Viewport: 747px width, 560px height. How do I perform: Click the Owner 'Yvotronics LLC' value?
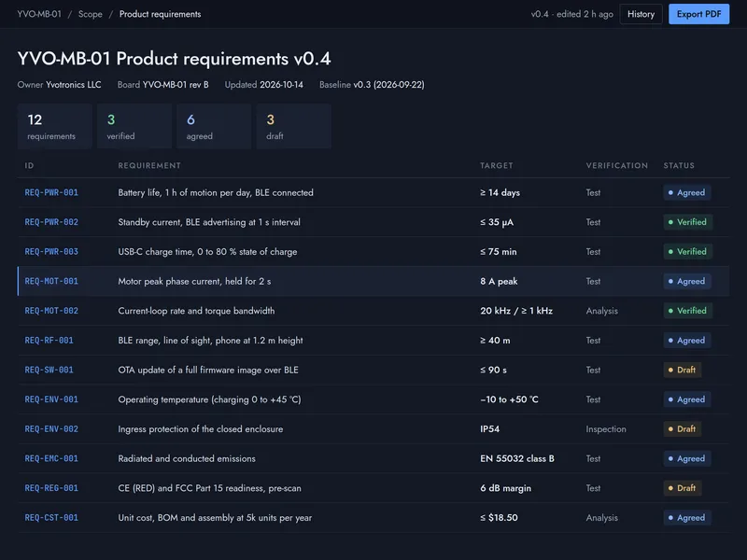click(x=74, y=85)
